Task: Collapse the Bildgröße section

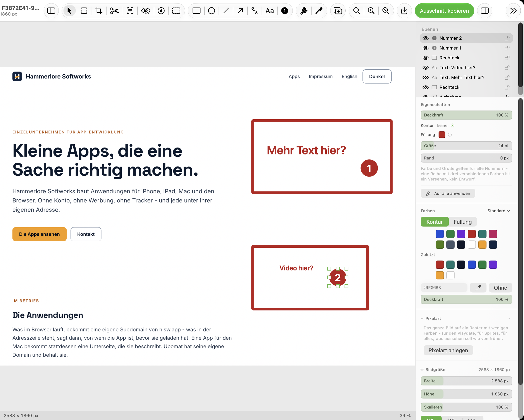Action: (422, 370)
